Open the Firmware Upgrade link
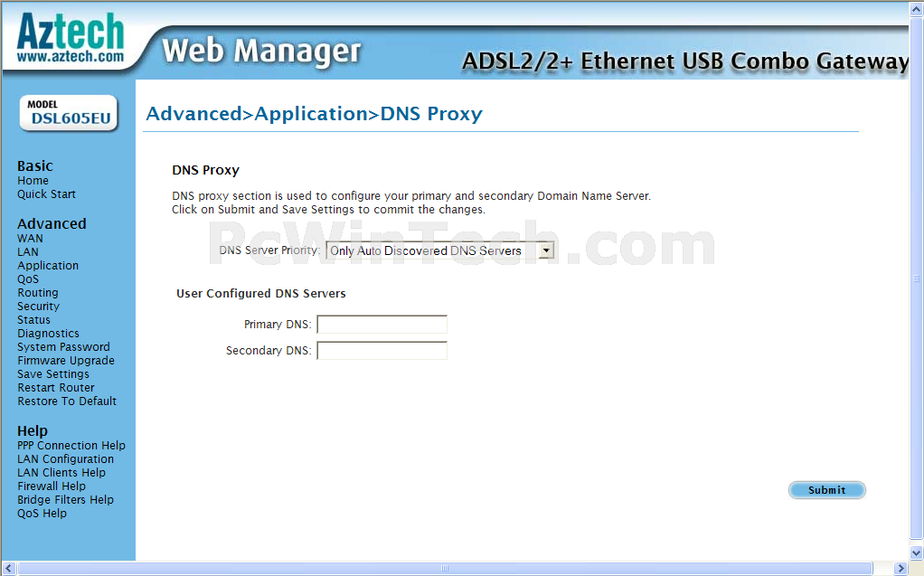The height and width of the screenshot is (576, 924). click(x=66, y=360)
